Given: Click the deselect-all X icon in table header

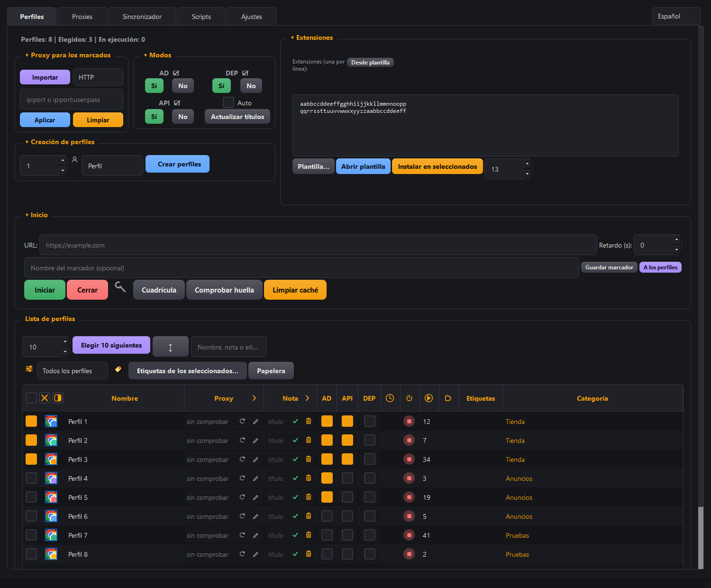Looking at the screenshot, I should coord(45,398).
